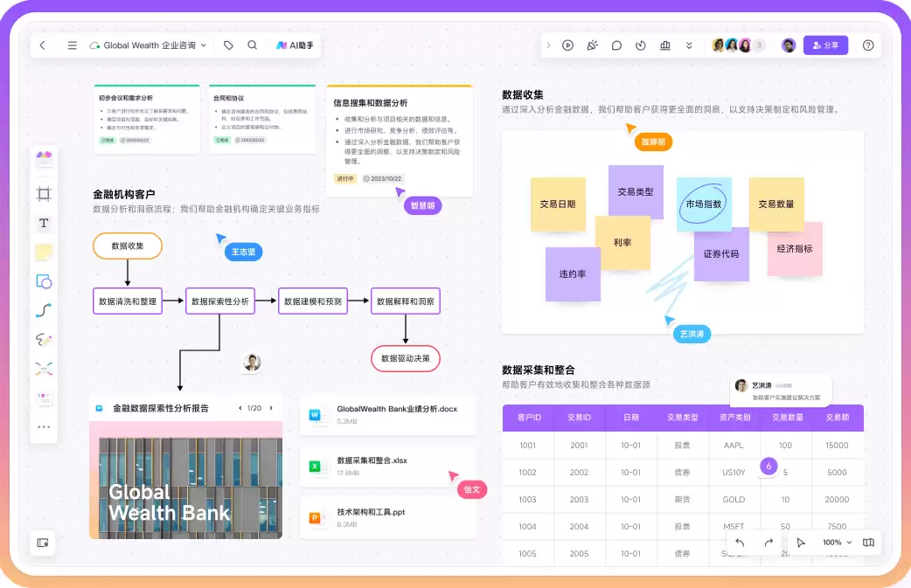Open the search magnifier in top bar
Viewport: 911px width, 588px height.
(x=252, y=45)
